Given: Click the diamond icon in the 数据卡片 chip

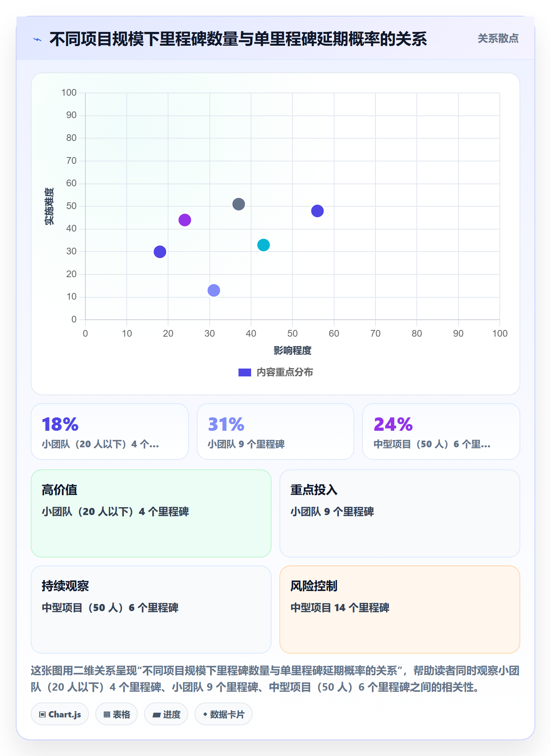Looking at the screenshot, I should 205,714.
